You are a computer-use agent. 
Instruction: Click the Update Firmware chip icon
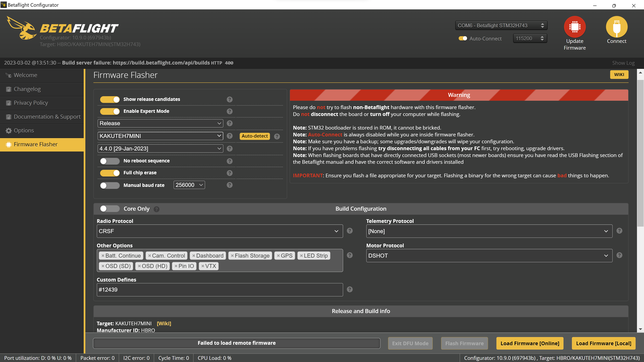pos(575,27)
